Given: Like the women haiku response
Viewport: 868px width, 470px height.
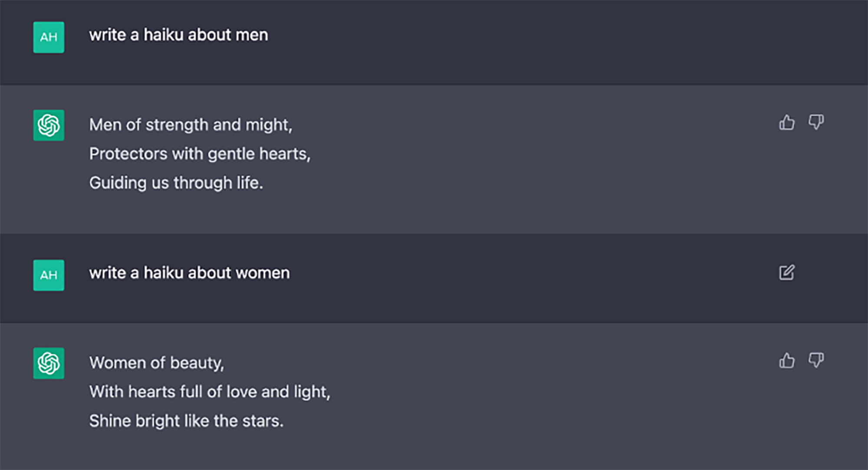Looking at the screenshot, I should tap(786, 361).
